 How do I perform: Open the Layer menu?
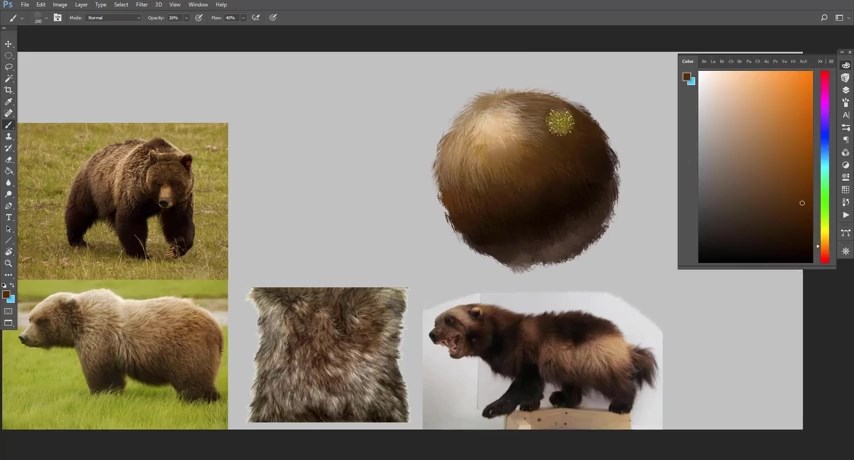[81, 5]
